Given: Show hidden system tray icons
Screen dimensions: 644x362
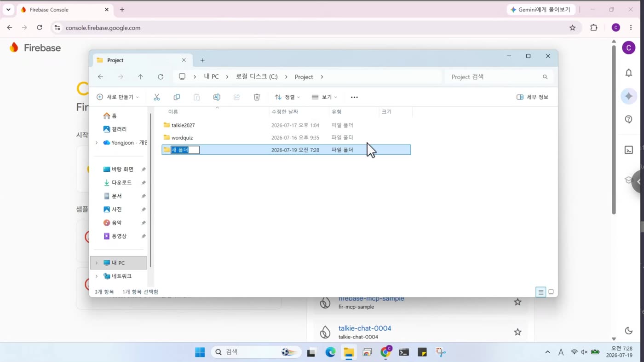Looking at the screenshot, I should pos(547,352).
